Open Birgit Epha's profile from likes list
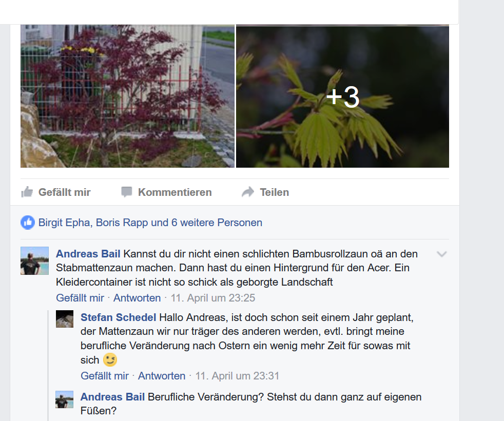This screenshot has height=421, width=504. pyautogui.click(x=64, y=223)
